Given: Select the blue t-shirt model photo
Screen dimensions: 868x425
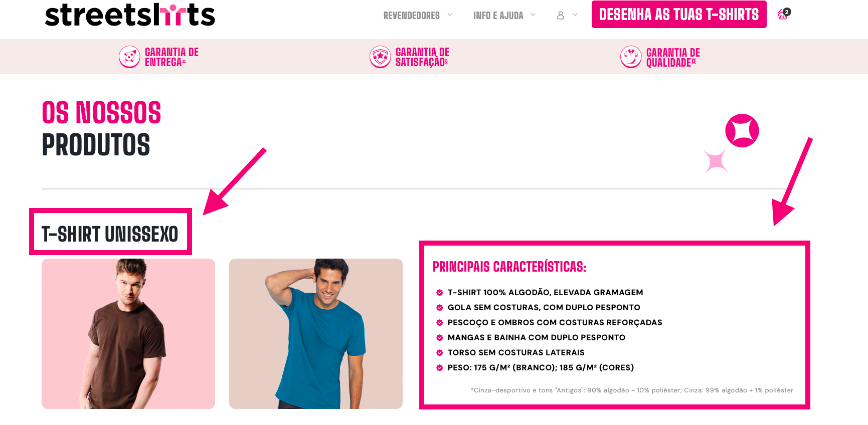Looking at the screenshot, I should [316, 334].
